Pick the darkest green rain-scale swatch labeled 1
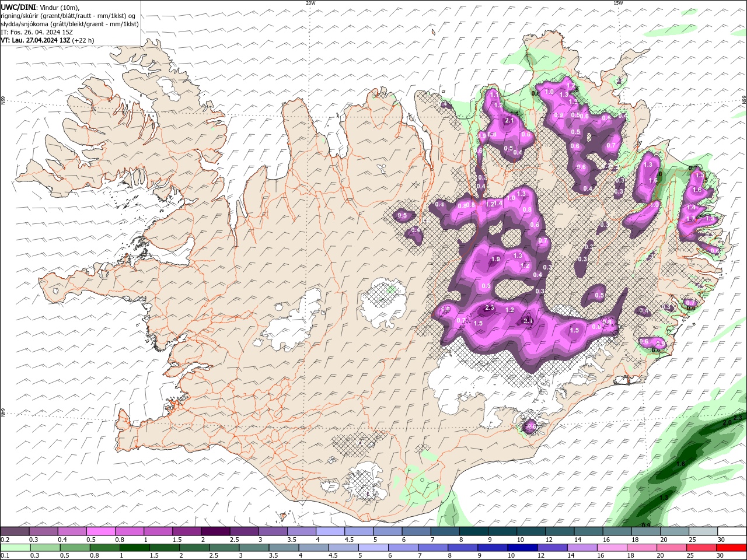This screenshot has width=747, height=560. [x=134, y=548]
